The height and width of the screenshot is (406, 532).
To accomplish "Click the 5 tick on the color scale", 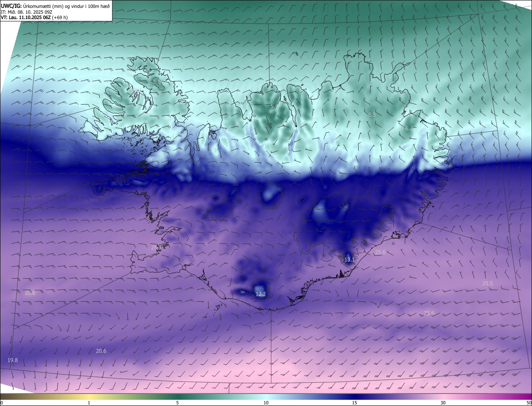I will click(x=177, y=403).
